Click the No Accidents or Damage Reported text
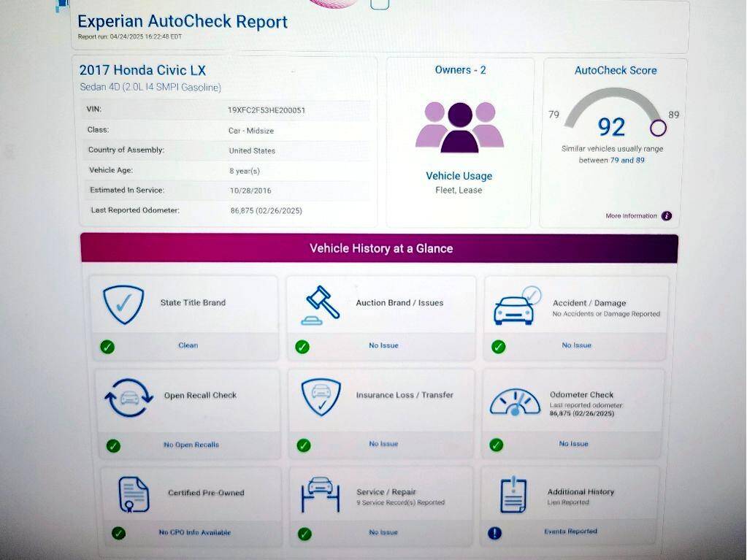 (x=606, y=314)
